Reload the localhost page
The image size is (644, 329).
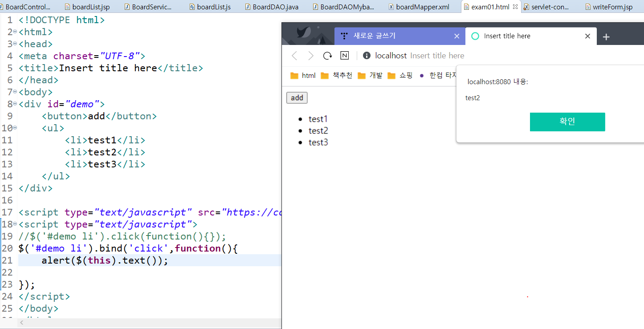pyautogui.click(x=328, y=56)
